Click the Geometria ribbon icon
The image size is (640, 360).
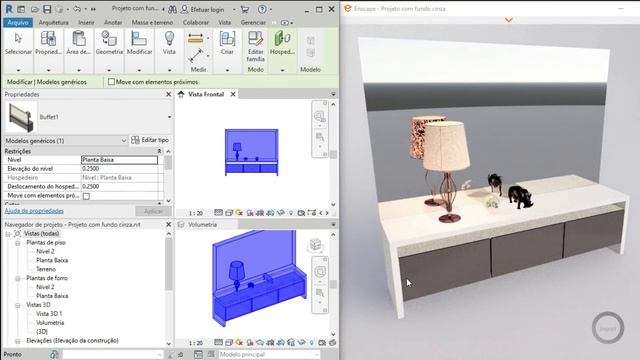(x=109, y=39)
